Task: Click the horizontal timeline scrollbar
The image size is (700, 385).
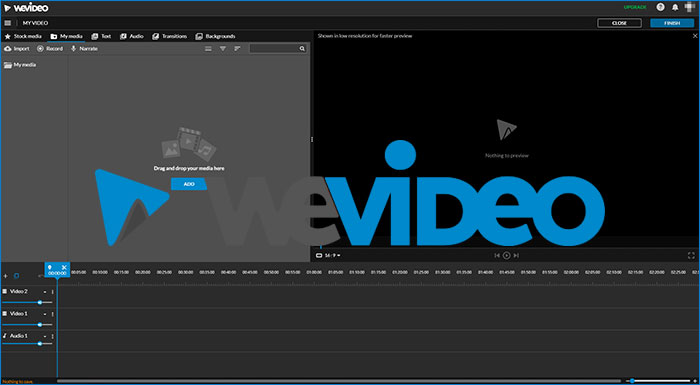Action: pyautogui.click(x=339, y=381)
